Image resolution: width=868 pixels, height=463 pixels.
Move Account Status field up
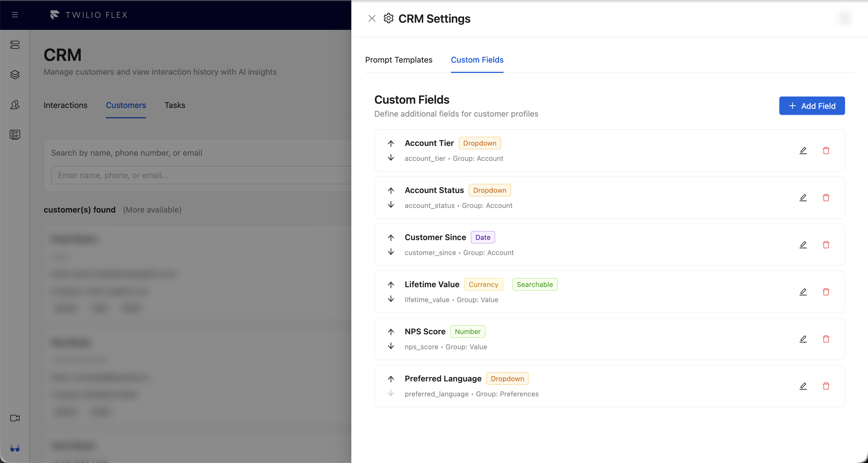[x=391, y=190]
